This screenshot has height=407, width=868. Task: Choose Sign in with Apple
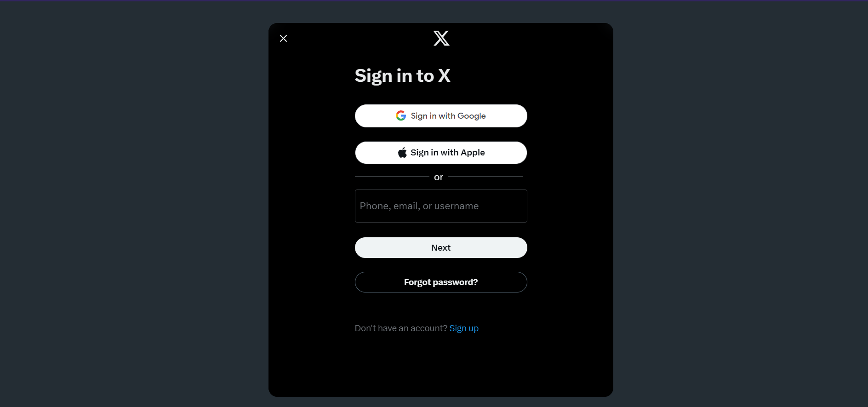tap(441, 153)
